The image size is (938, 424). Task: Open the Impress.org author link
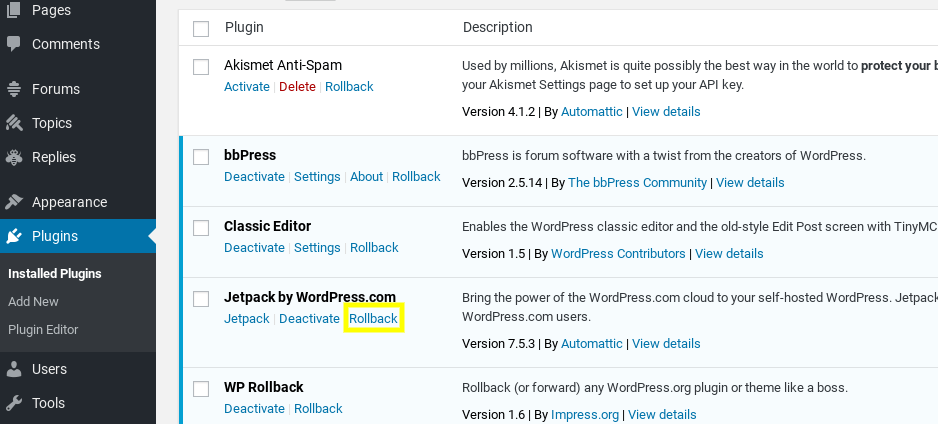point(585,415)
